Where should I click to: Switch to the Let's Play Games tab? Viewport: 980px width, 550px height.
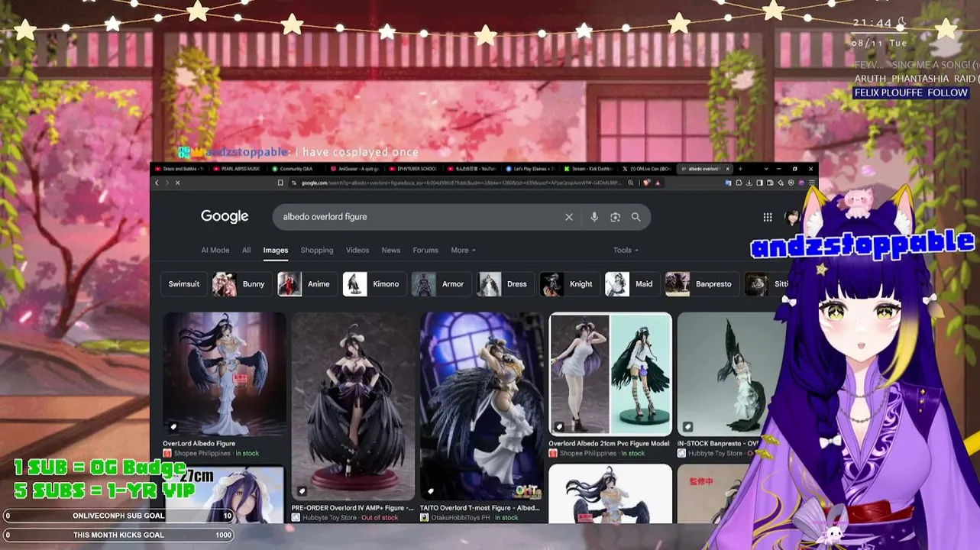(x=532, y=169)
